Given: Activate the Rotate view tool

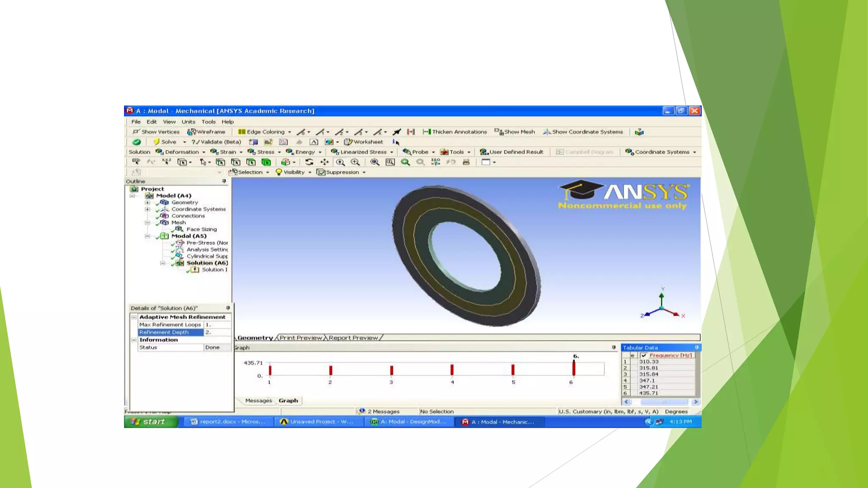Looking at the screenshot, I should coord(309,162).
